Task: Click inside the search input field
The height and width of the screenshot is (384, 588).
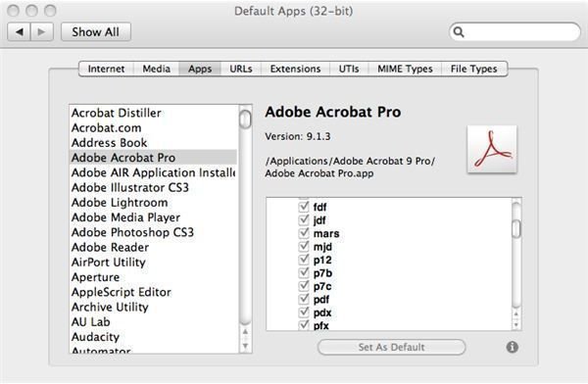Action: 514,32
